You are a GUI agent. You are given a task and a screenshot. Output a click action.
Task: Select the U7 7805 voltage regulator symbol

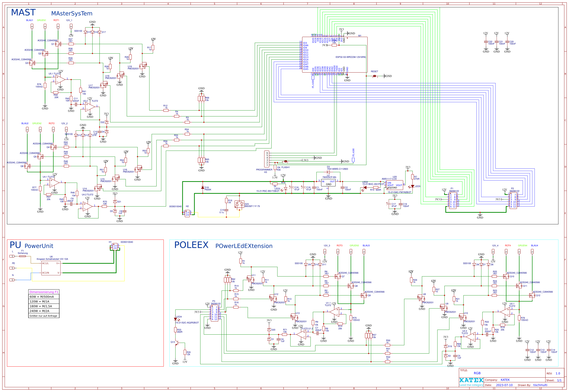[328, 183]
